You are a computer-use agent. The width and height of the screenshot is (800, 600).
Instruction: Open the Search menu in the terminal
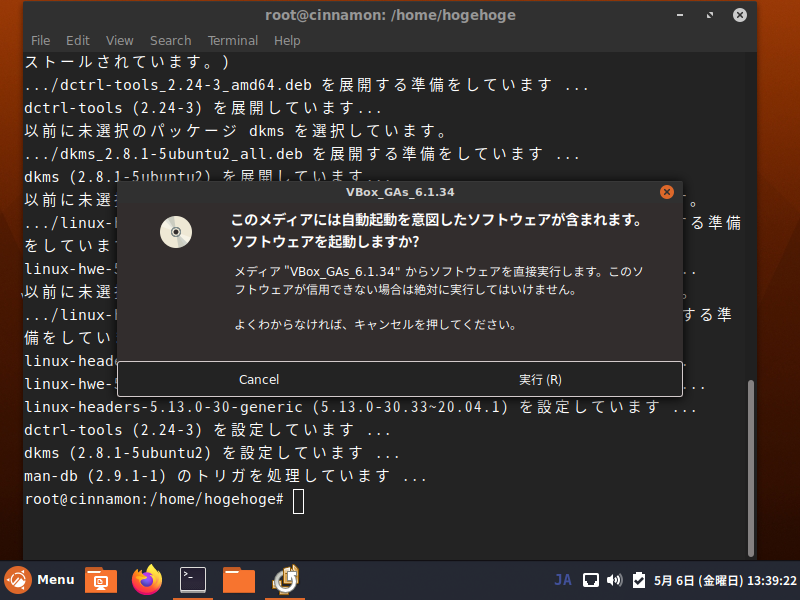(x=170, y=40)
